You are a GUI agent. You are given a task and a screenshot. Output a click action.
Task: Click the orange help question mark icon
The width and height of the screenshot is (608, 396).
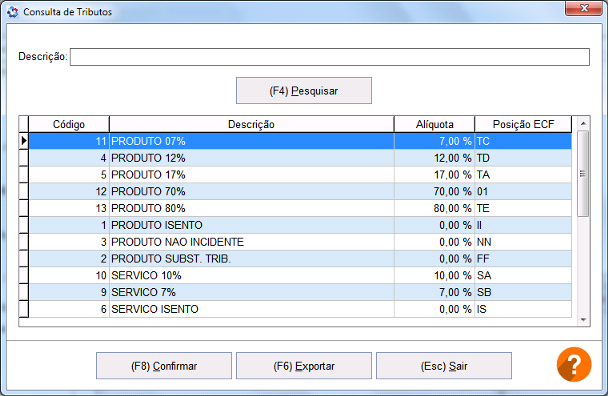(x=574, y=364)
